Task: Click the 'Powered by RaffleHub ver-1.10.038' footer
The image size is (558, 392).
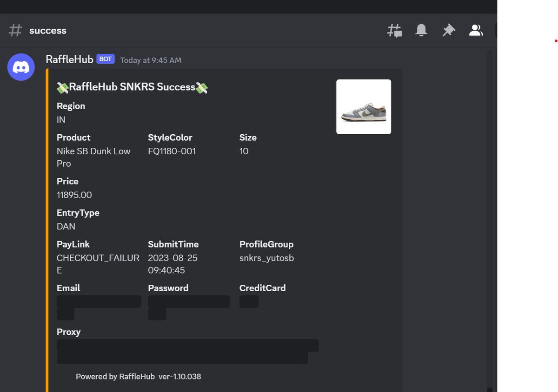Action: tap(138, 377)
